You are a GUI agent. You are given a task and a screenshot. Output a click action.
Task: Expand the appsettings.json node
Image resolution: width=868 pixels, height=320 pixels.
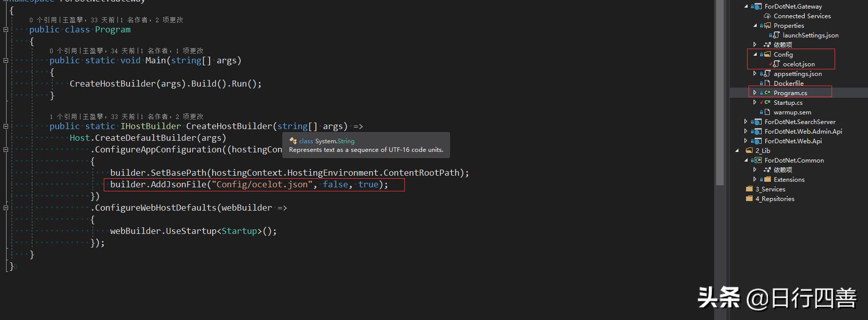pos(755,74)
